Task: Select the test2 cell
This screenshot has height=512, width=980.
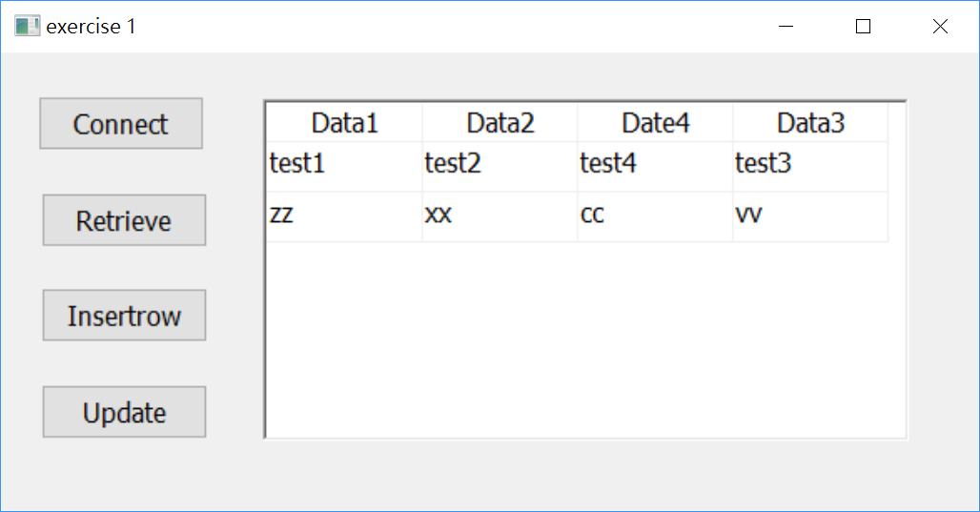Action: pos(500,166)
